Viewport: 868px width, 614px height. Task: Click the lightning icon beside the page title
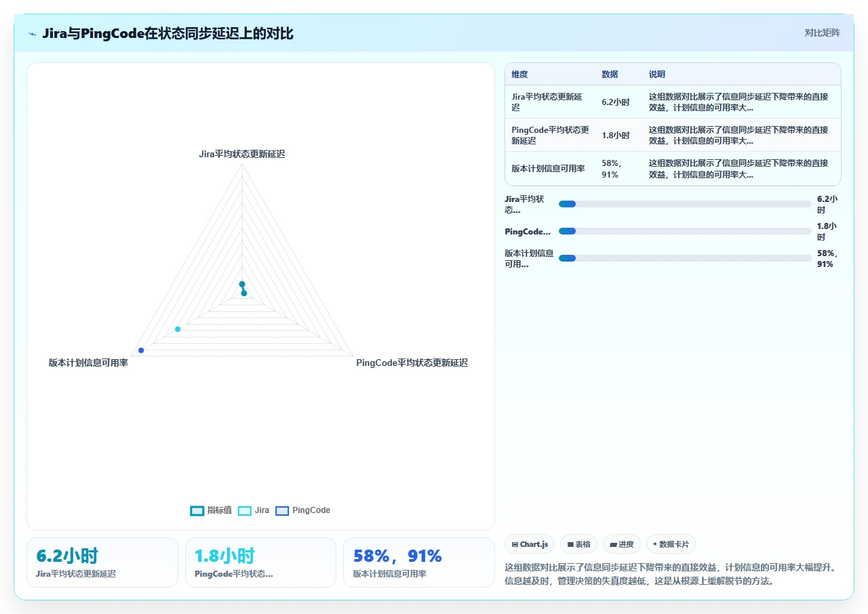33,33
